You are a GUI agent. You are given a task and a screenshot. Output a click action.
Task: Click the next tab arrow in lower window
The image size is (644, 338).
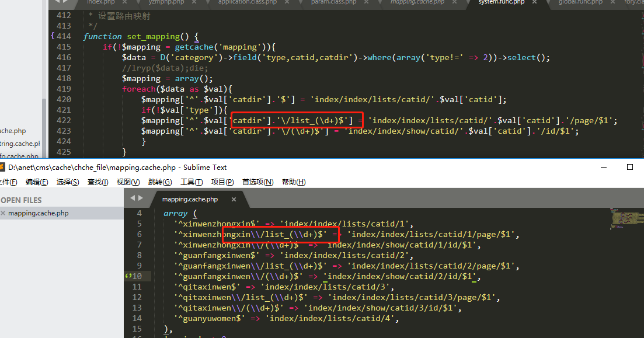click(140, 198)
